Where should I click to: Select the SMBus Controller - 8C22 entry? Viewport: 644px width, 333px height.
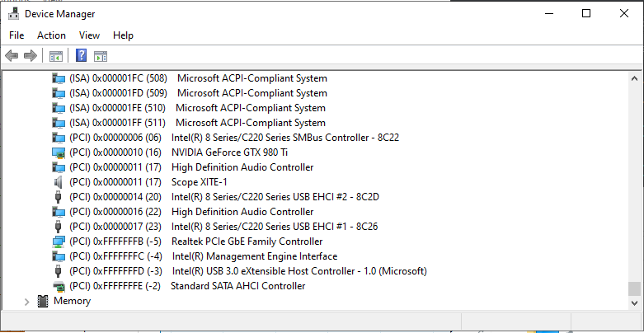pos(284,138)
